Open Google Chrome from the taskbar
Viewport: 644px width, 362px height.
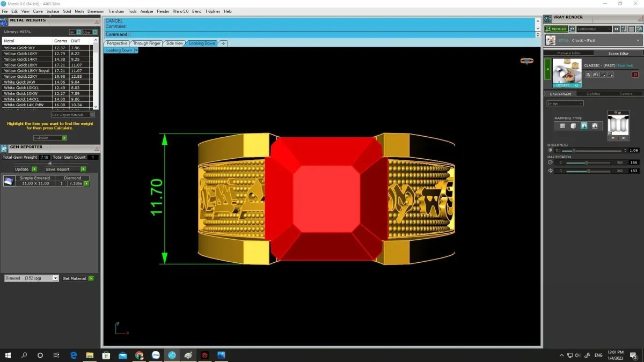tap(139, 355)
